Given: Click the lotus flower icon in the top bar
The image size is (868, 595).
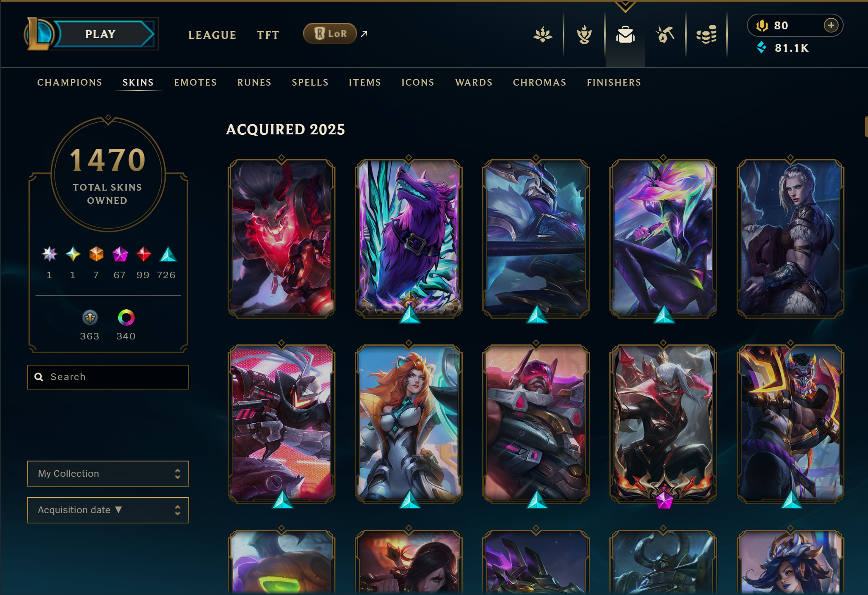Looking at the screenshot, I should [x=543, y=35].
